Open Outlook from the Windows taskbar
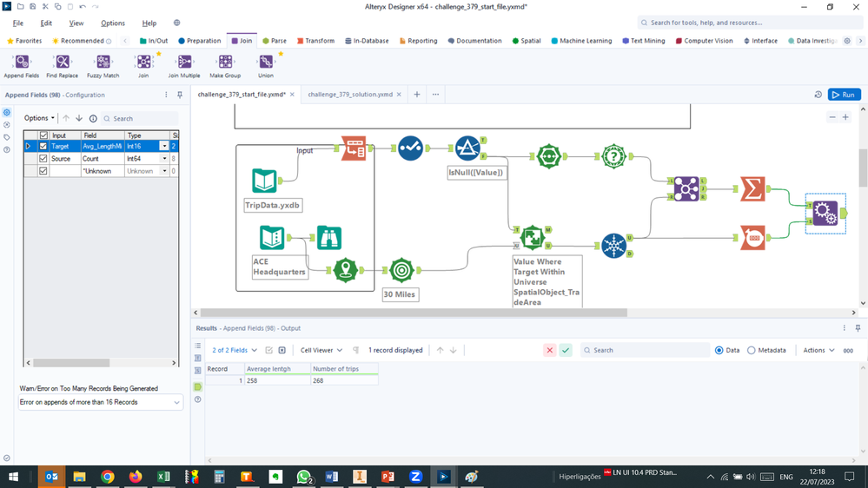This screenshot has height=488, width=868. (51, 477)
